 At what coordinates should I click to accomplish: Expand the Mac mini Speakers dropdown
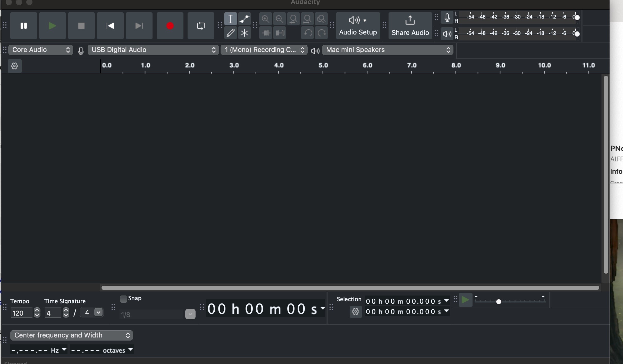[x=388, y=50]
